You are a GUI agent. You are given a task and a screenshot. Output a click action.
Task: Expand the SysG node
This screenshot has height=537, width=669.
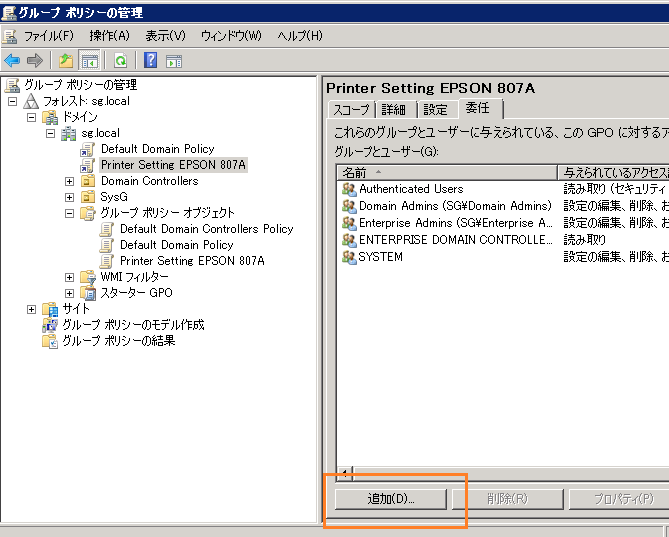[69, 197]
